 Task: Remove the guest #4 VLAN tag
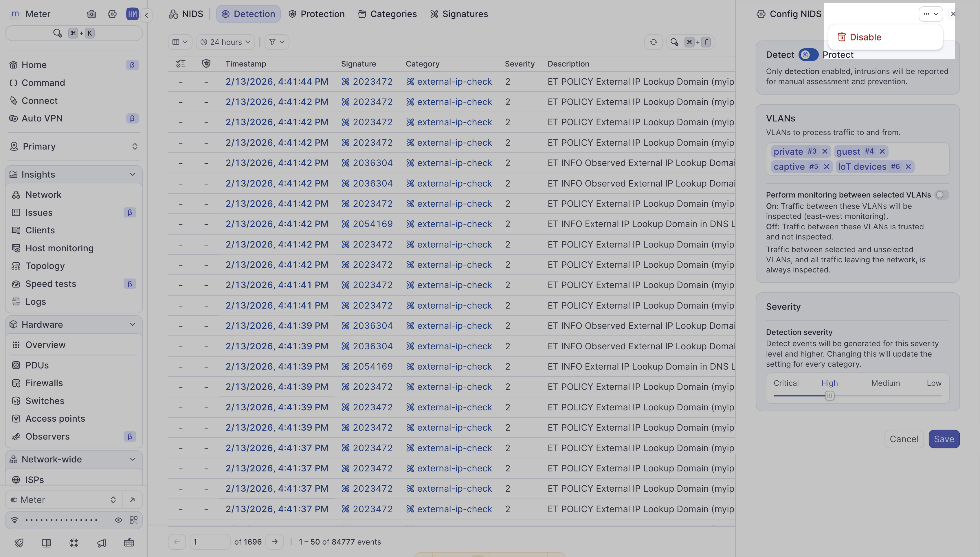point(882,152)
